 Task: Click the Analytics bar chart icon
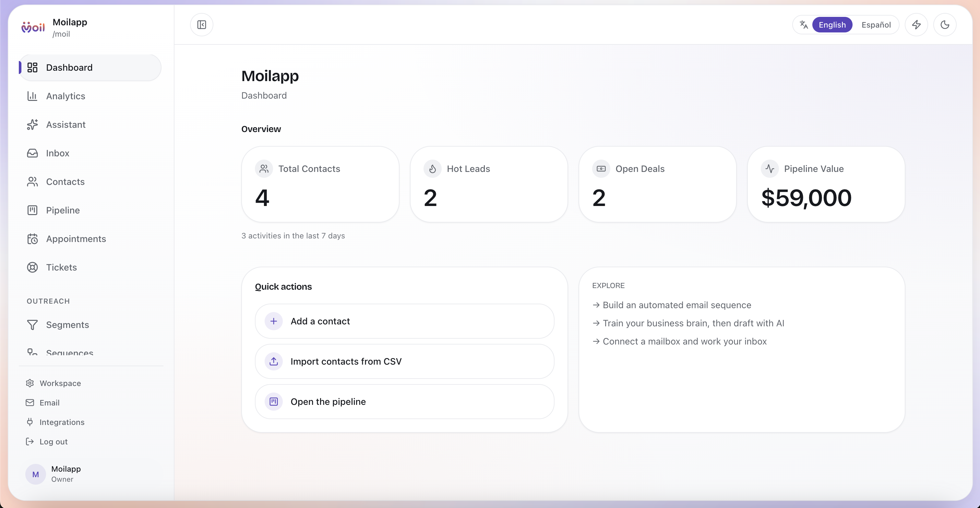(32, 96)
